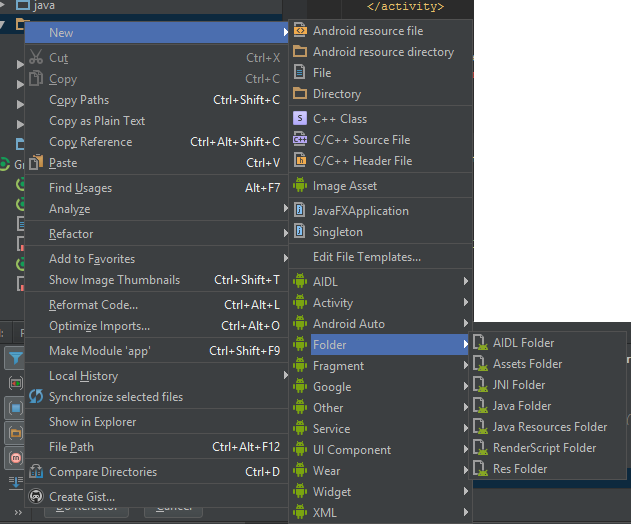Image resolution: width=631 pixels, height=524 pixels.
Task: Click the Res Folder icon
Action: (x=480, y=468)
